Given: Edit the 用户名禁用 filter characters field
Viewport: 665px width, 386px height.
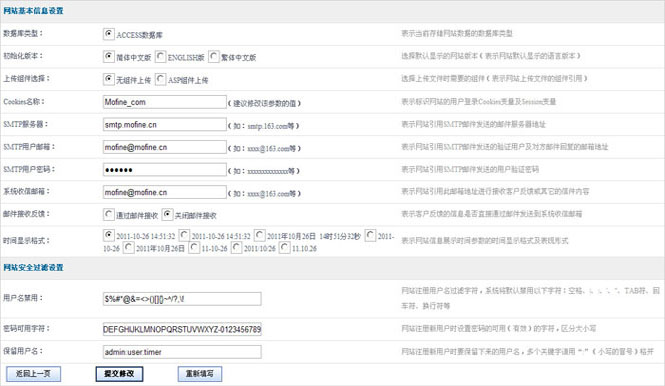Looking at the screenshot, I should pyautogui.click(x=182, y=299).
